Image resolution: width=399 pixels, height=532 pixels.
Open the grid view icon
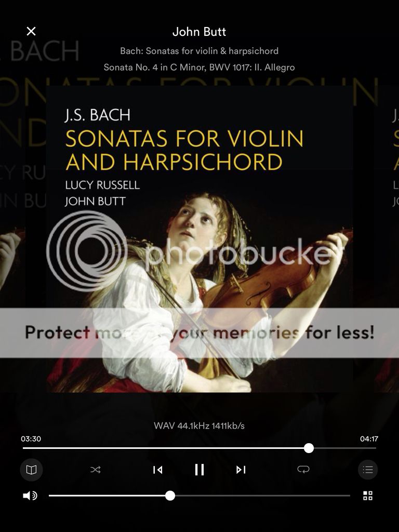point(368,496)
